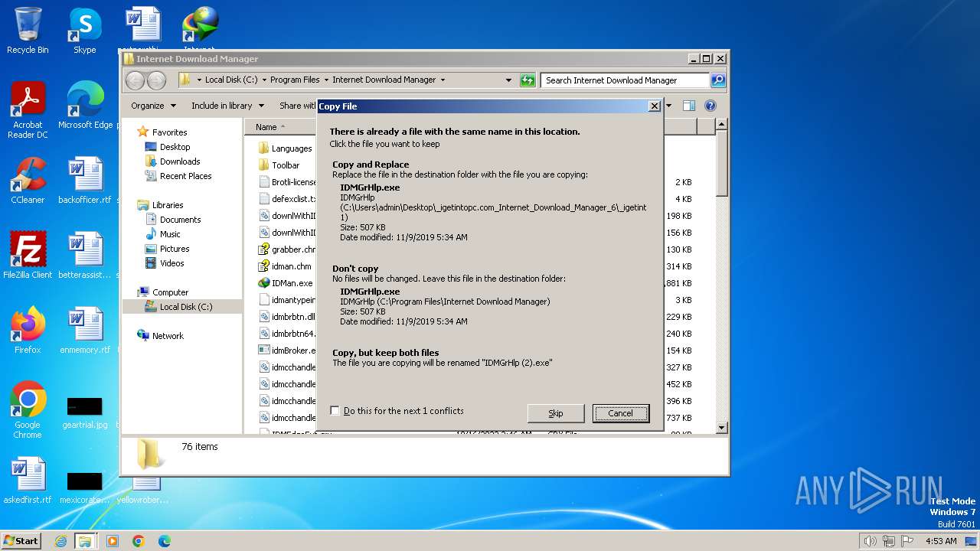This screenshot has width=980, height=551.
Task: Click Internet Explorer taskbar icon
Action: point(60,541)
